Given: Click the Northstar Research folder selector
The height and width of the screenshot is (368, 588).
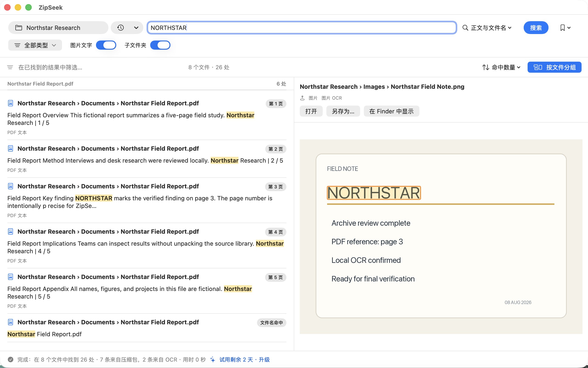Looking at the screenshot, I should click(58, 28).
